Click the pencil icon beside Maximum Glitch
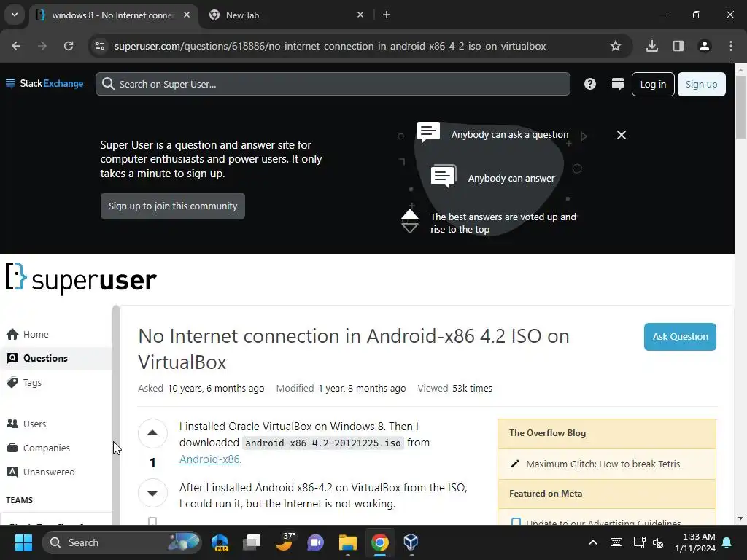The width and height of the screenshot is (747, 560). click(515, 464)
